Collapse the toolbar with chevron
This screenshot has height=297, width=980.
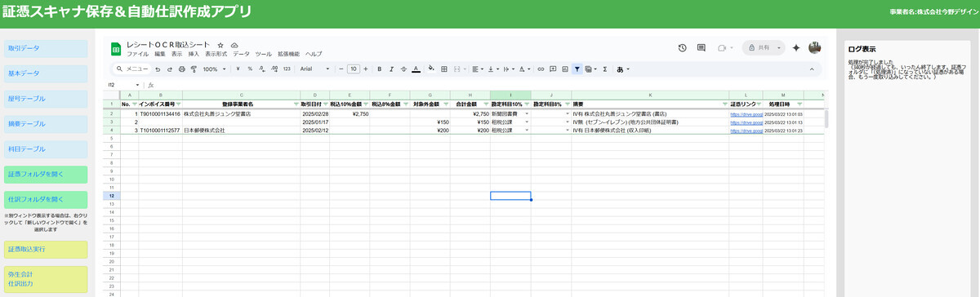coord(812,69)
